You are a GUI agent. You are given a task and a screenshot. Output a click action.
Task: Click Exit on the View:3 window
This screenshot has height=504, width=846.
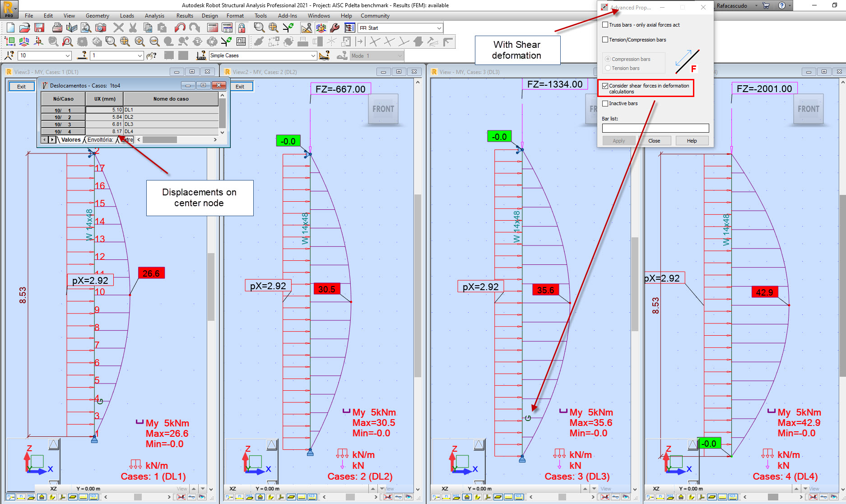21,86
